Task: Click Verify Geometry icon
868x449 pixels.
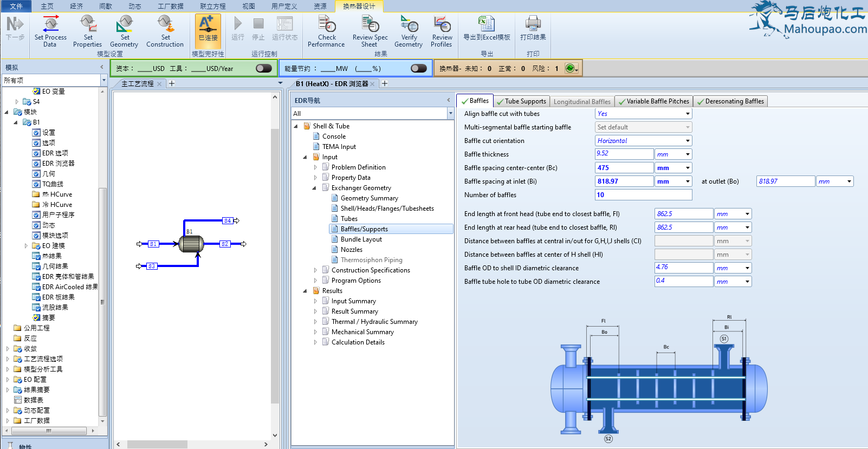Action: pyautogui.click(x=409, y=31)
